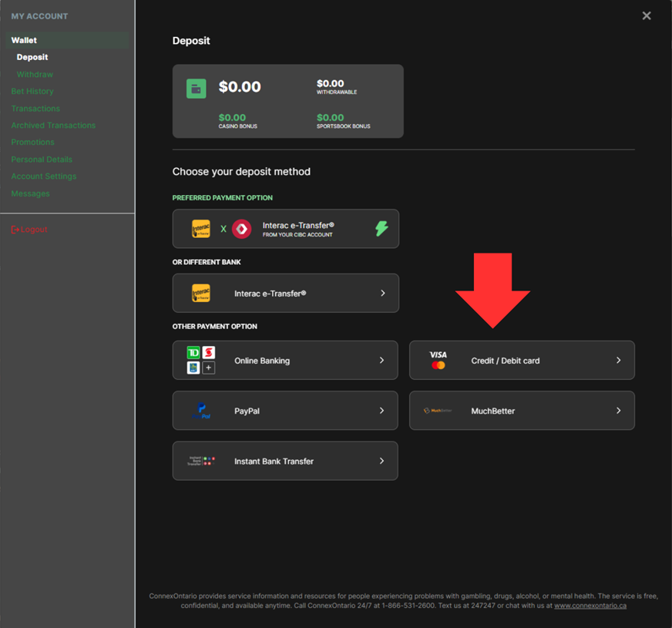Open the Promotions sidebar item

pos(32,143)
